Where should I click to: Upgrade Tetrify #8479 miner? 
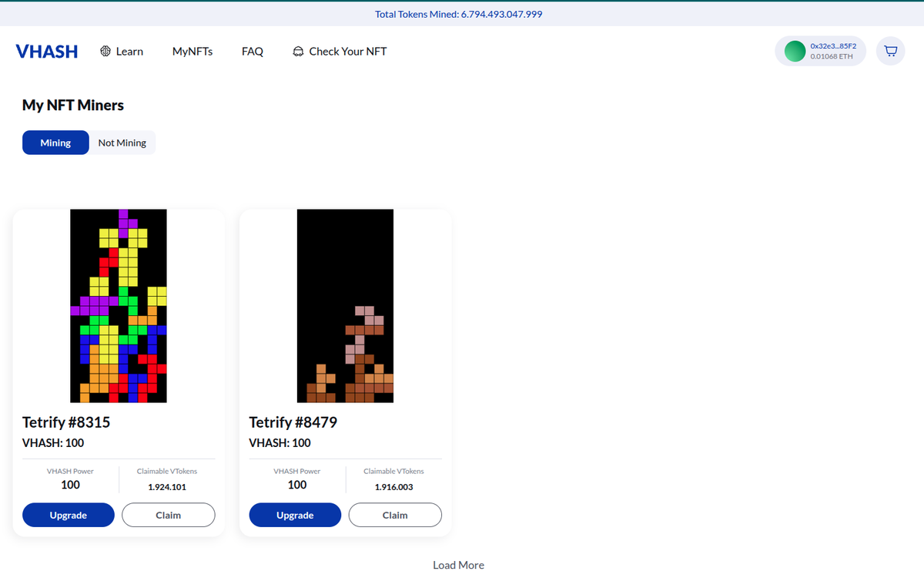coord(295,515)
